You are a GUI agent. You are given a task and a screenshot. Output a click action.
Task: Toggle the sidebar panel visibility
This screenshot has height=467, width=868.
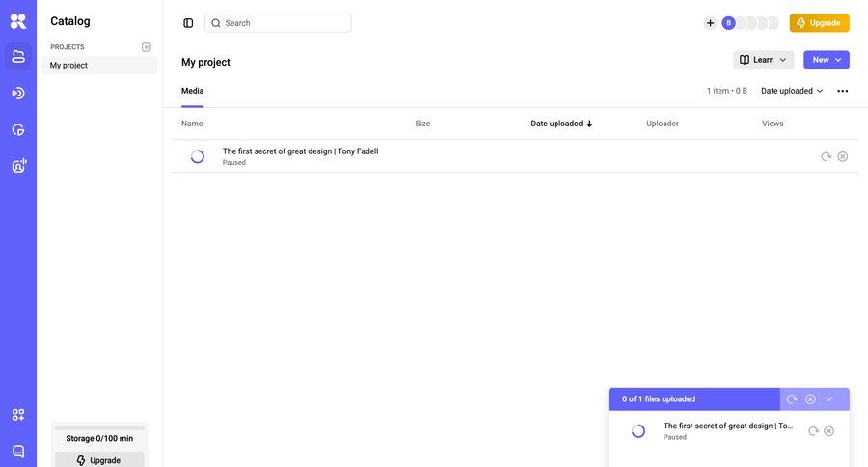(188, 23)
